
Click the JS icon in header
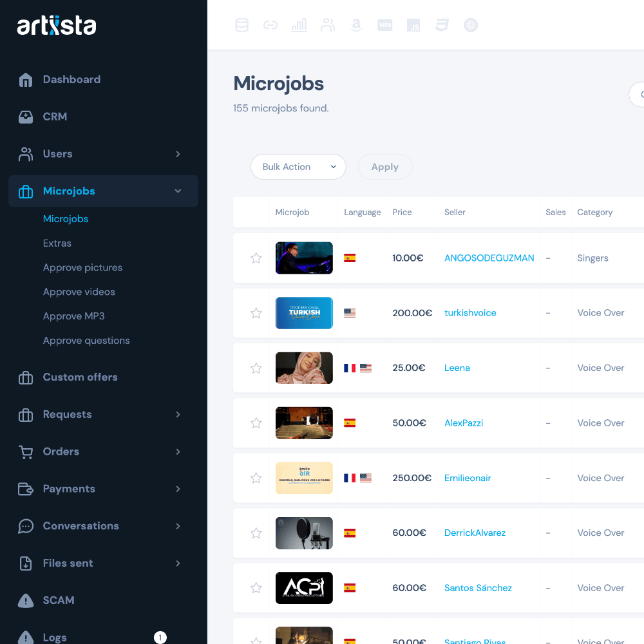(x=413, y=26)
